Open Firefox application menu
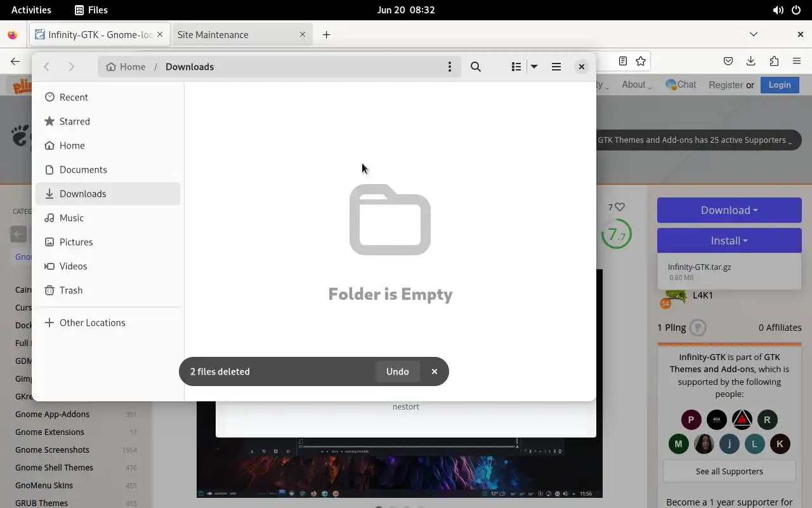812x508 pixels. point(797,61)
